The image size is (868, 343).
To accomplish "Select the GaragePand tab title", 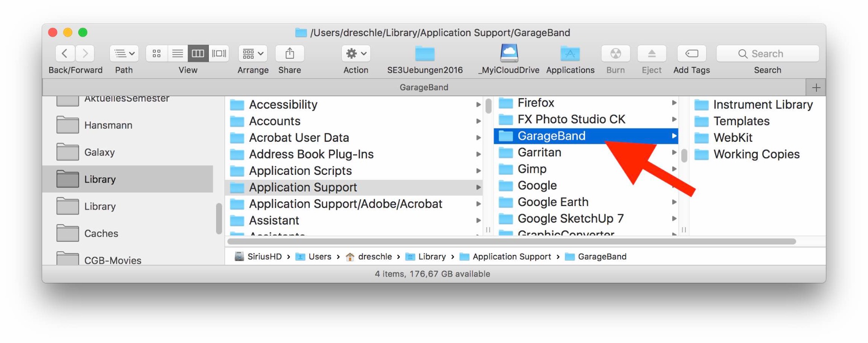I will coord(424,87).
